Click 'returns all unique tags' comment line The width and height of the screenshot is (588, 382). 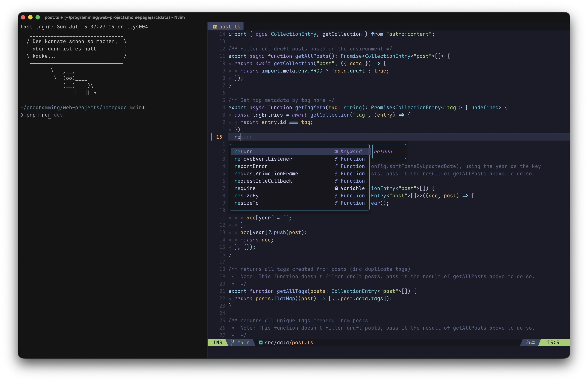pos(298,321)
